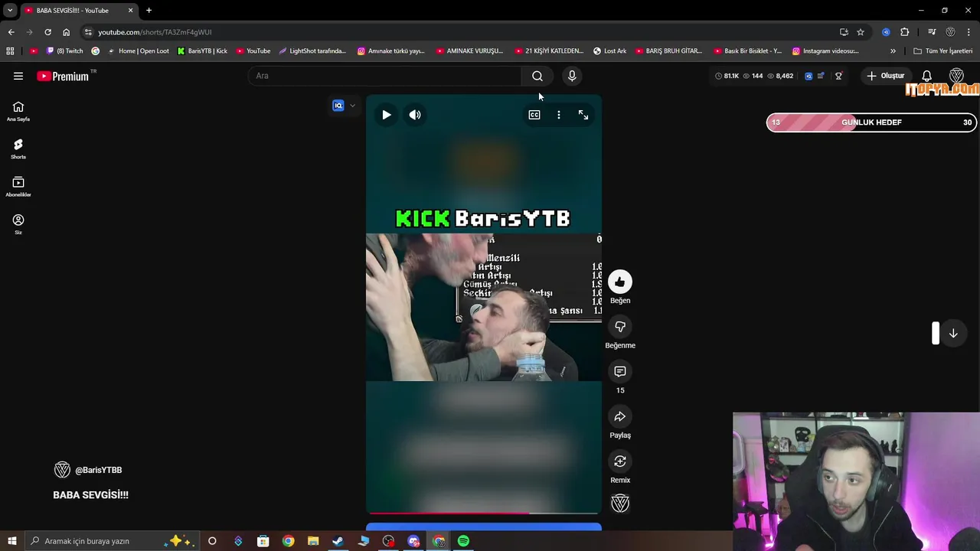Image resolution: width=980 pixels, height=551 pixels.
Task: Click the vidIQ icon in stats bar
Action: tap(808, 76)
